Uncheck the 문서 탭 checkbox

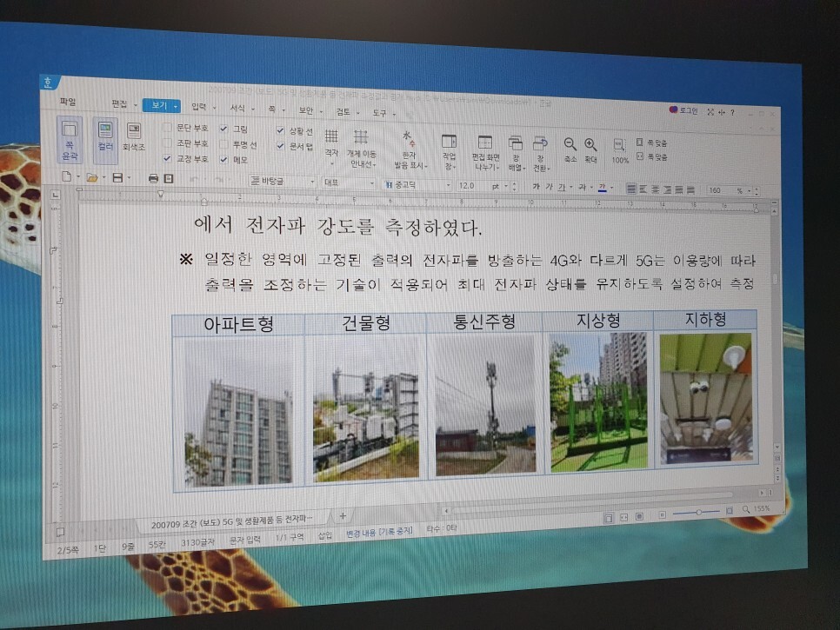[280, 145]
